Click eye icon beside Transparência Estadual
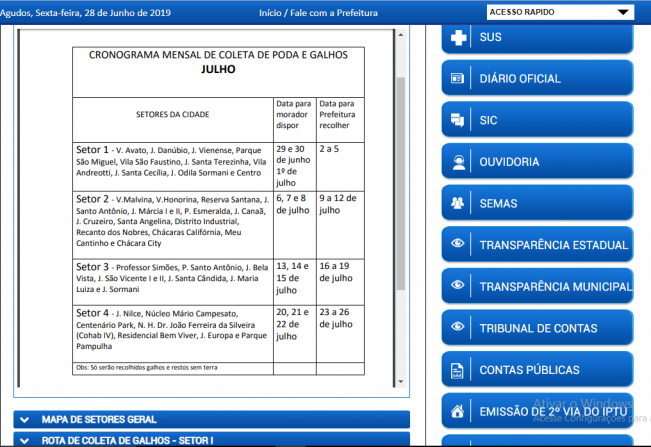This screenshot has height=447, width=651. tap(458, 245)
